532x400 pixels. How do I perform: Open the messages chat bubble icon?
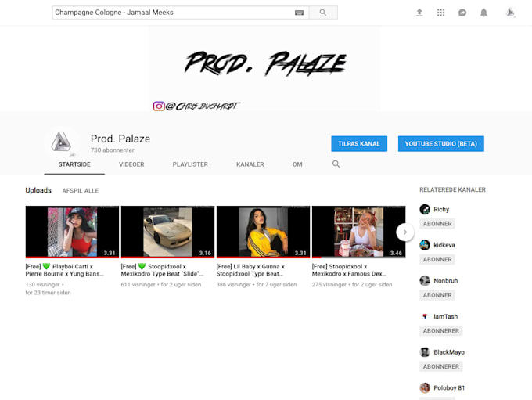462,13
